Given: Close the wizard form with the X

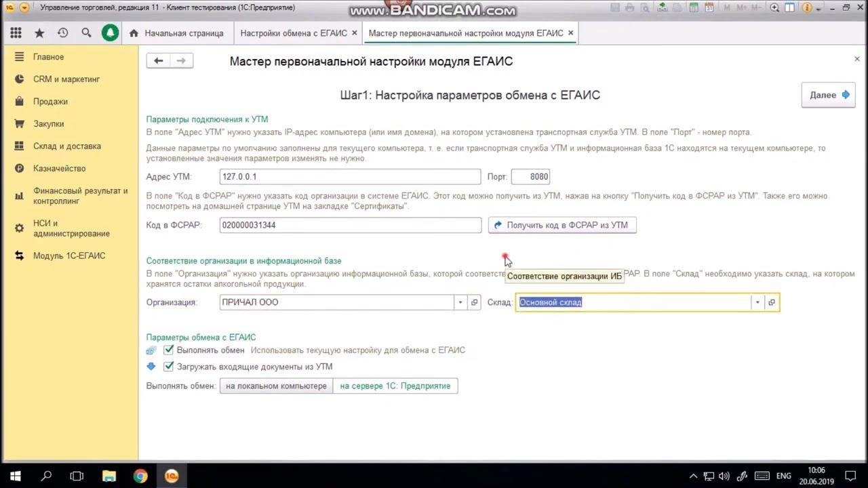Looking at the screenshot, I should 857,59.
